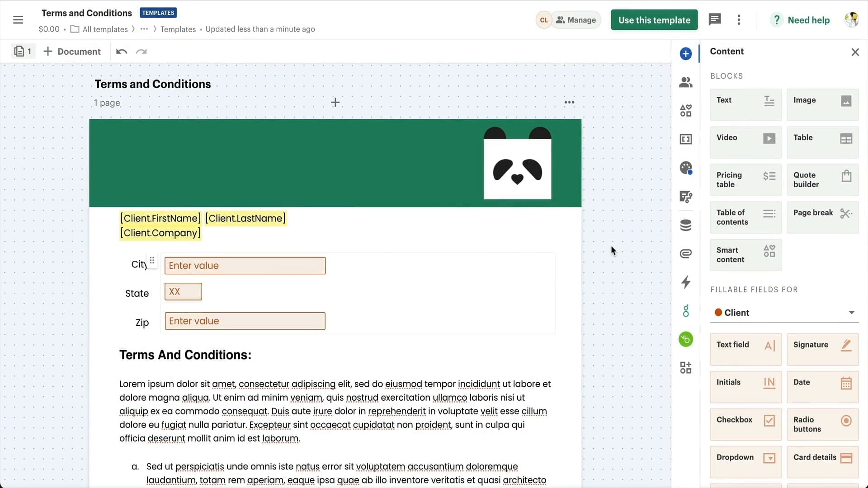Expand the breadcrumb ellipsis folders
The height and width of the screenshot is (488, 868).
tap(144, 29)
